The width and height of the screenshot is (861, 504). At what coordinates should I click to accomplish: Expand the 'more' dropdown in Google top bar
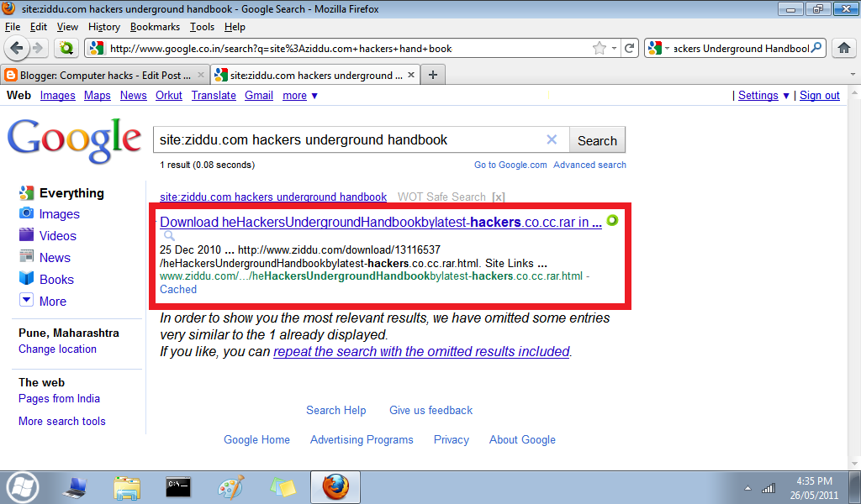point(300,96)
